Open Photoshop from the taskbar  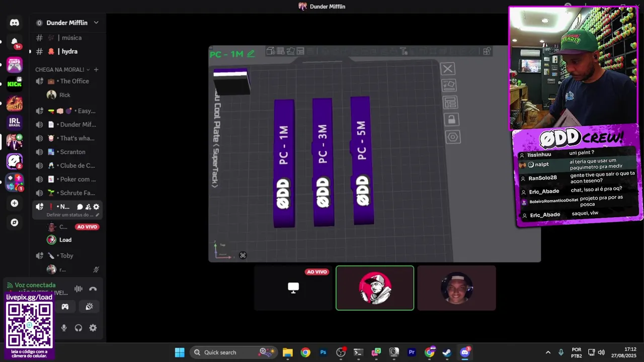(323, 352)
